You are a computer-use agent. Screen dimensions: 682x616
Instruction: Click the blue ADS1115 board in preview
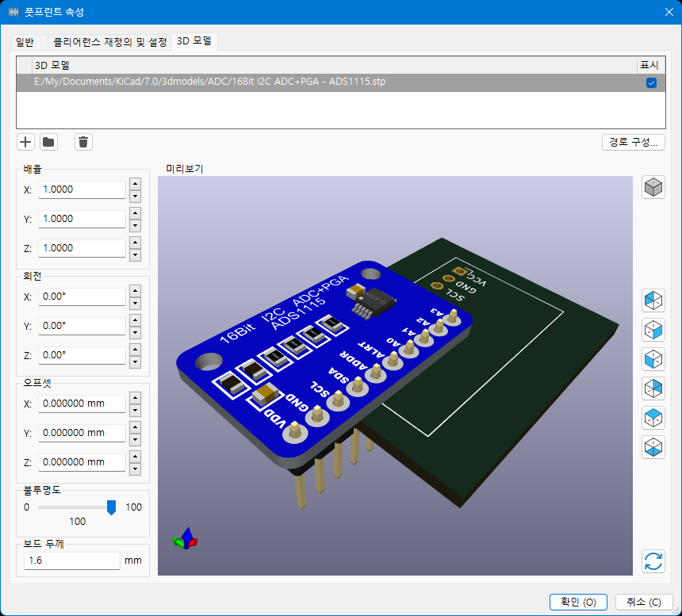(x=324, y=365)
